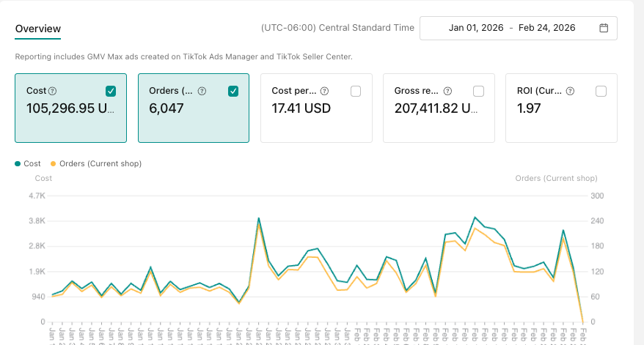Enable the ROI metric checkbox
This screenshot has width=644, height=345.
point(601,91)
